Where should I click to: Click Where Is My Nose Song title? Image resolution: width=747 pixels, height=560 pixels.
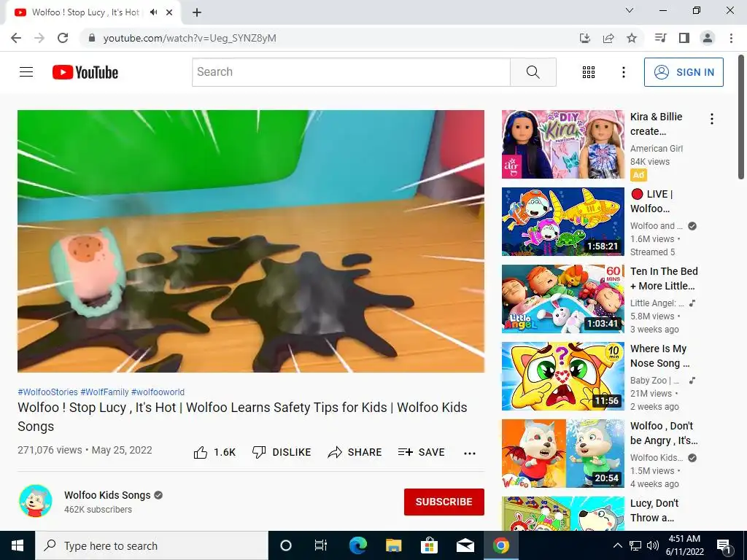point(659,356)
